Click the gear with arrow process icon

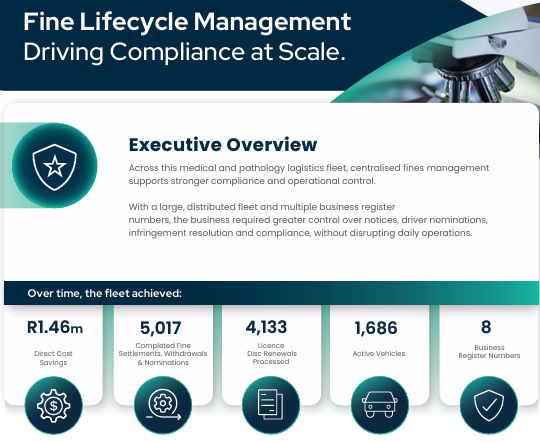(x=163, y=405)
